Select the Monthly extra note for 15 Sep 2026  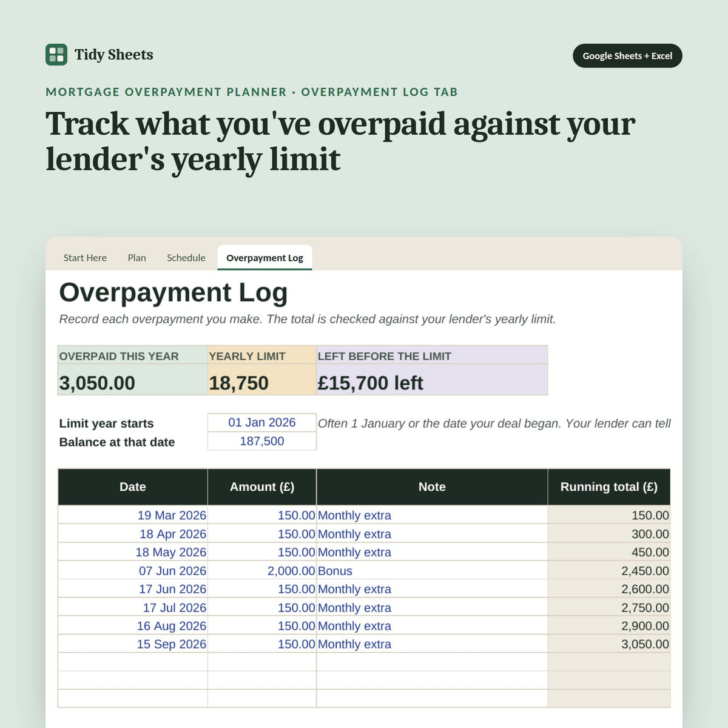(432, 644)
